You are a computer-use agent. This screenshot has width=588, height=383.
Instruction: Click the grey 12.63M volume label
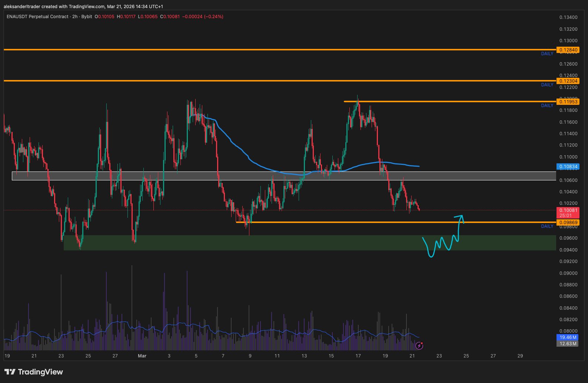point(568,343)
